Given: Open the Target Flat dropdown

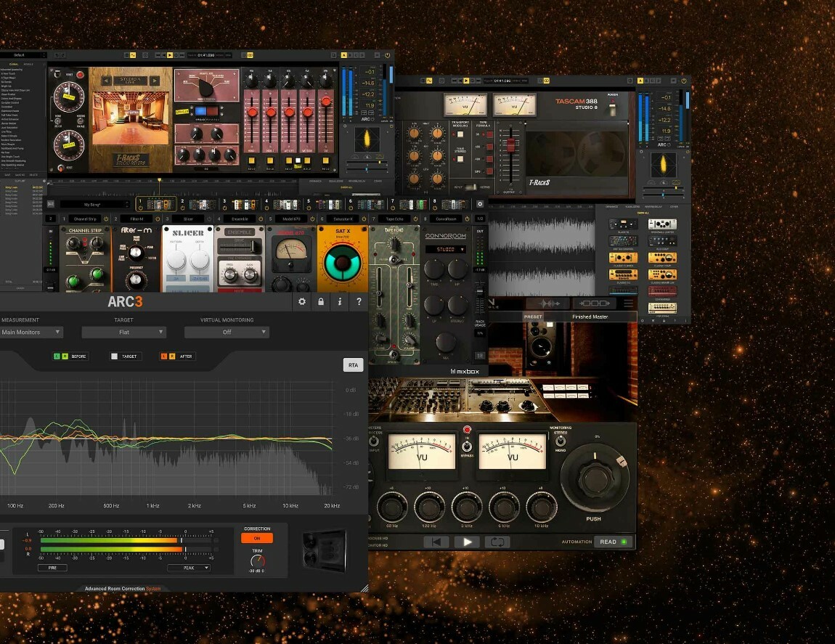Looking at the screenshot, I should pyautogui.click(x=124, y=332).
